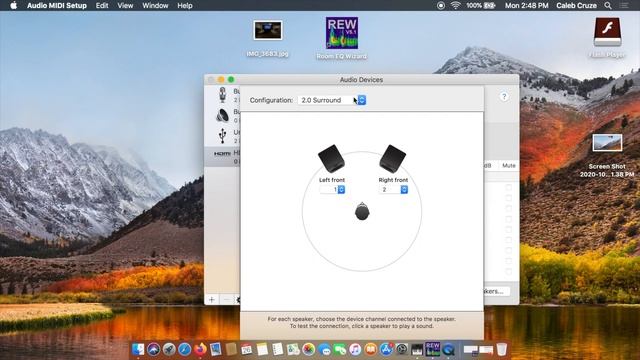This screenshot has height=360, width=640.
Task: Click the battery 100% indicator
Action: [x=480, y=6]
